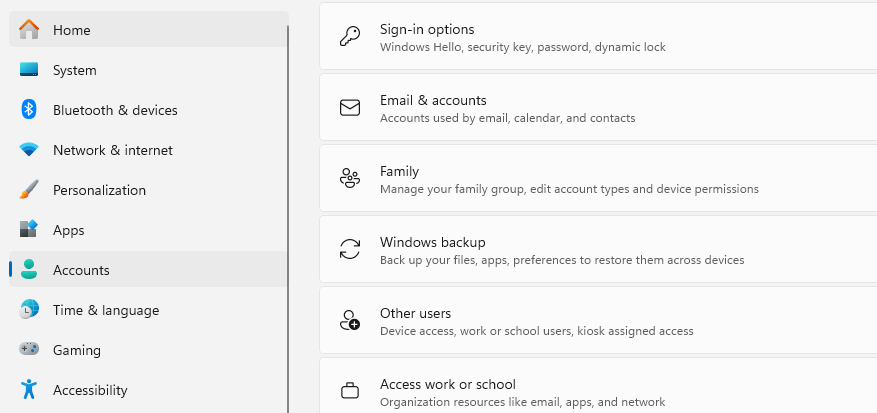Open the Accounts settings category

click(81, 270)
